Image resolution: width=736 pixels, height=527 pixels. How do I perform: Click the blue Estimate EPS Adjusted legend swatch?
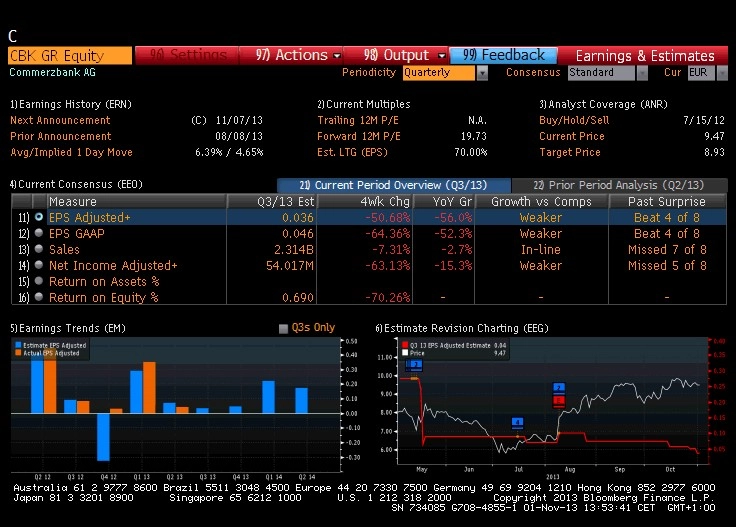pos(18,345)
